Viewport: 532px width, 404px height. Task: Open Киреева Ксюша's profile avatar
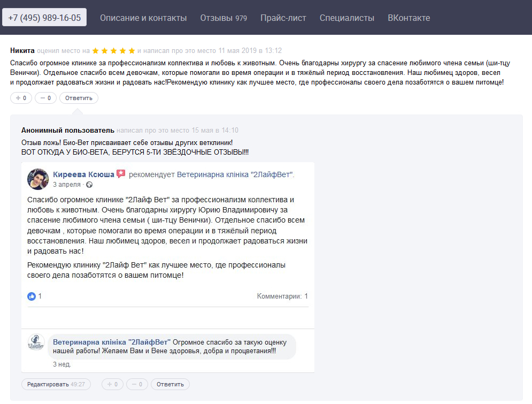coord(37,179)
